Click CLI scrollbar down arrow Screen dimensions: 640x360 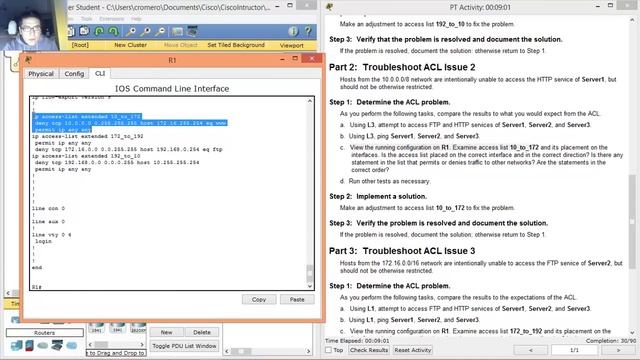(310, 286)
